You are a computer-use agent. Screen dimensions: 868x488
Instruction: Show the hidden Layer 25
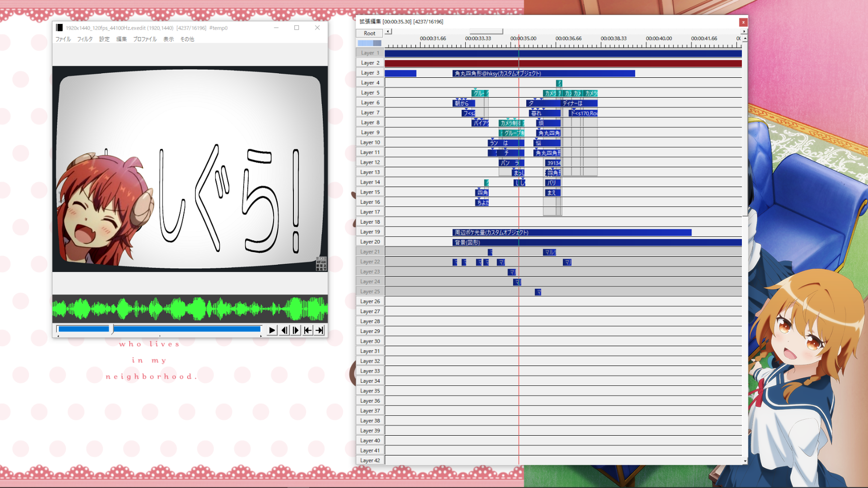click(370, 292)
